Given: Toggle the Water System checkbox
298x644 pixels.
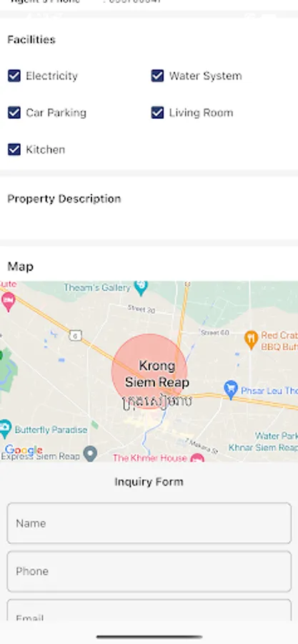Looking at the screenshot, I should [x=157, y=76].
